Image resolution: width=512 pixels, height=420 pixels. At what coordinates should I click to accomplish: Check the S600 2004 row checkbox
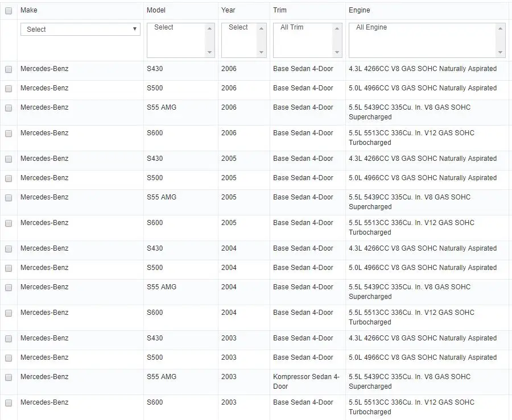click(9, 313)
